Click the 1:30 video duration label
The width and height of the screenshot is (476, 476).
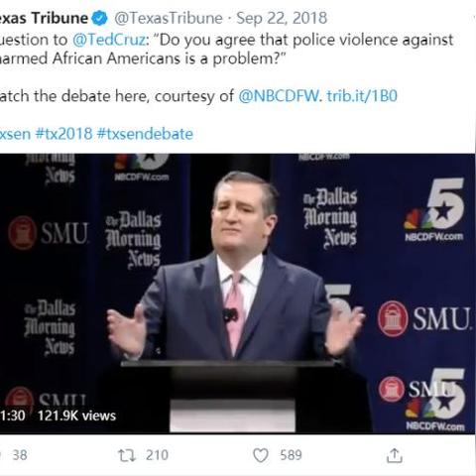pyautogui.click(x=13, y=416)
